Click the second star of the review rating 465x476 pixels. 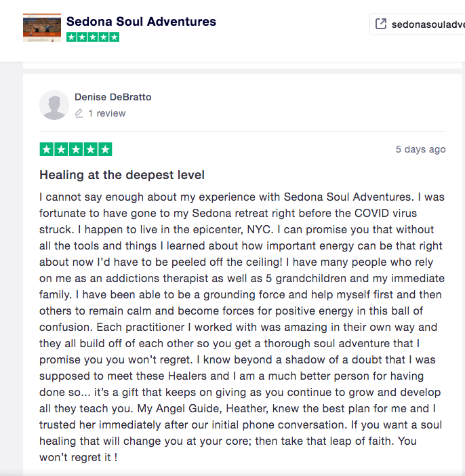coord(61,149)
